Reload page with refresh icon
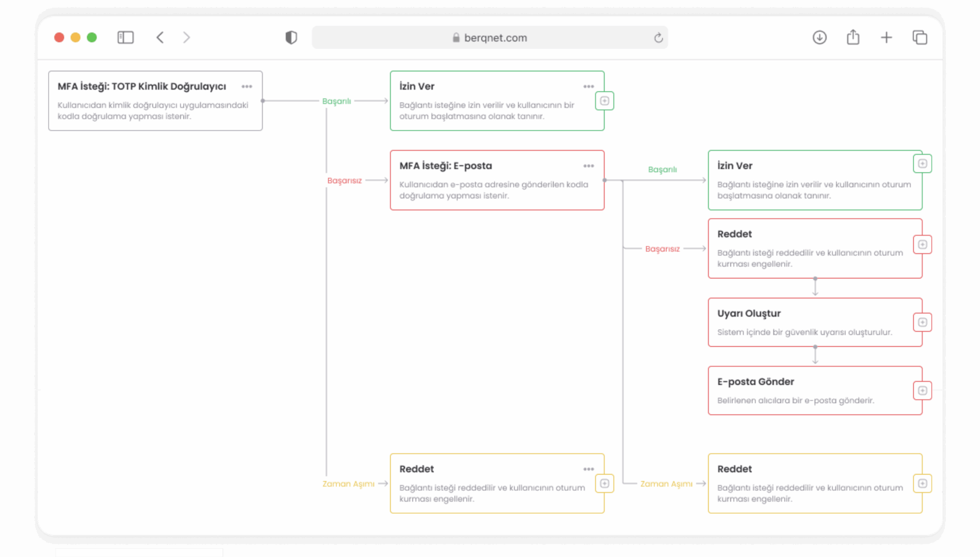 click(658, 38)
